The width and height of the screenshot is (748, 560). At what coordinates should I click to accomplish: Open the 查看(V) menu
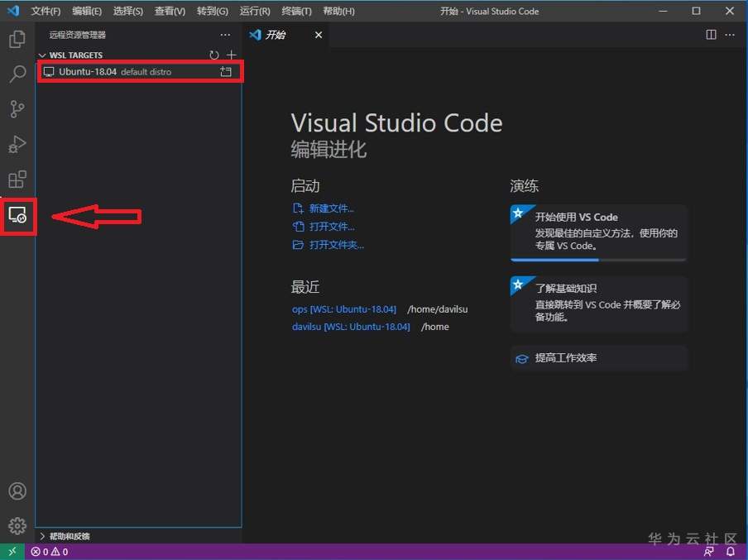pos(170,11)
